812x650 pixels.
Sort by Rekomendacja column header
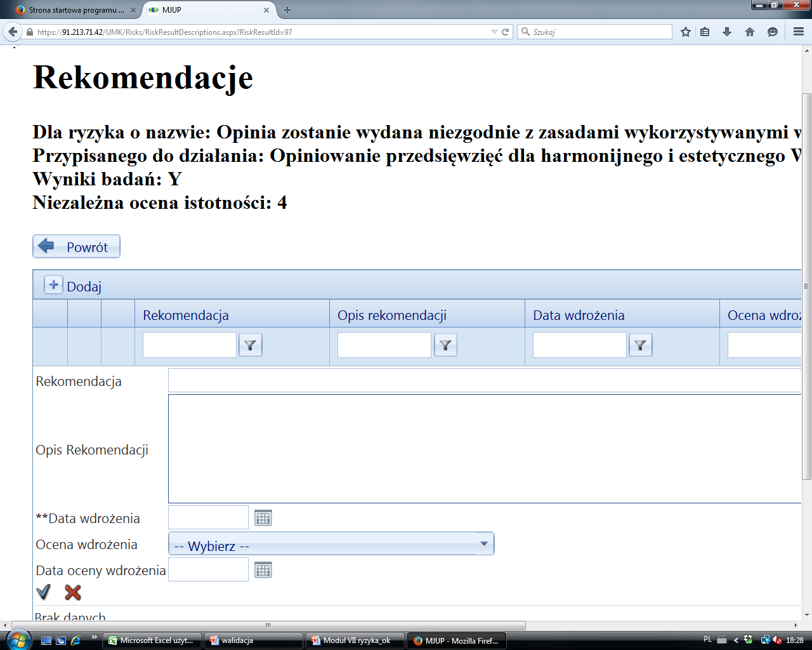pyautogui.click(x=186, y=315)
